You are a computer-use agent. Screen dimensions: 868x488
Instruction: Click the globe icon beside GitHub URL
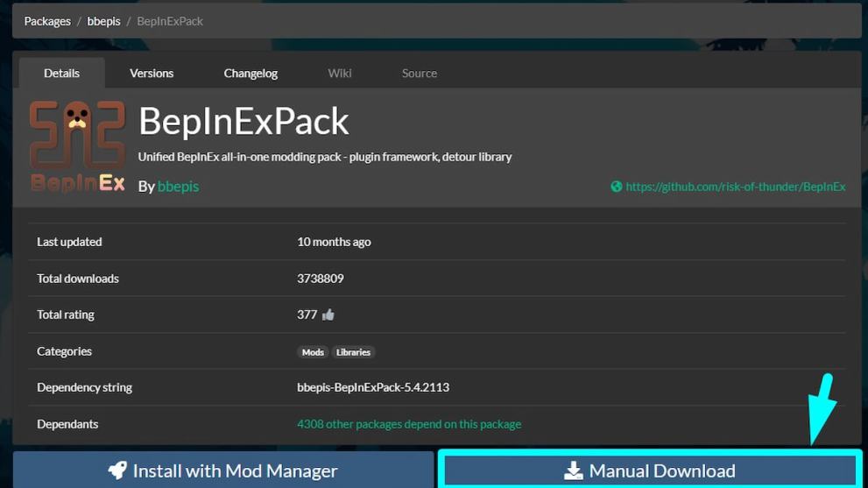click(616, 187)
